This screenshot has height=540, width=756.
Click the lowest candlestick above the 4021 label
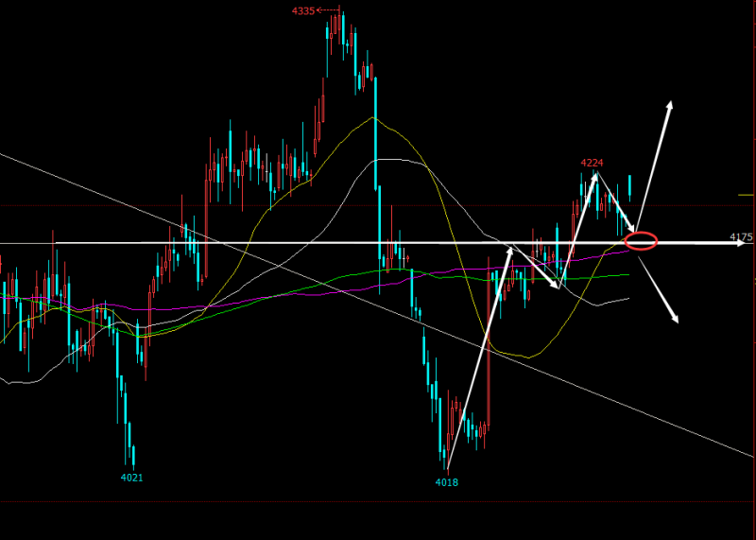click(131, 454)
